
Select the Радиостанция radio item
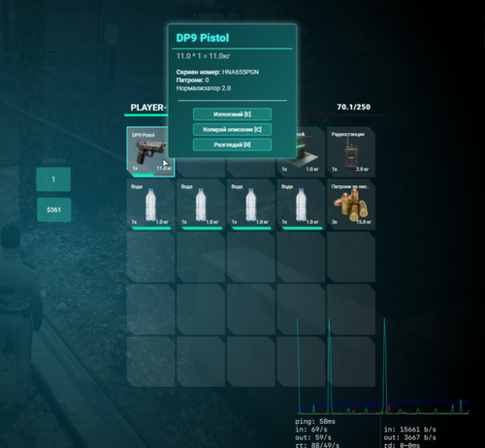coord(351,151)
